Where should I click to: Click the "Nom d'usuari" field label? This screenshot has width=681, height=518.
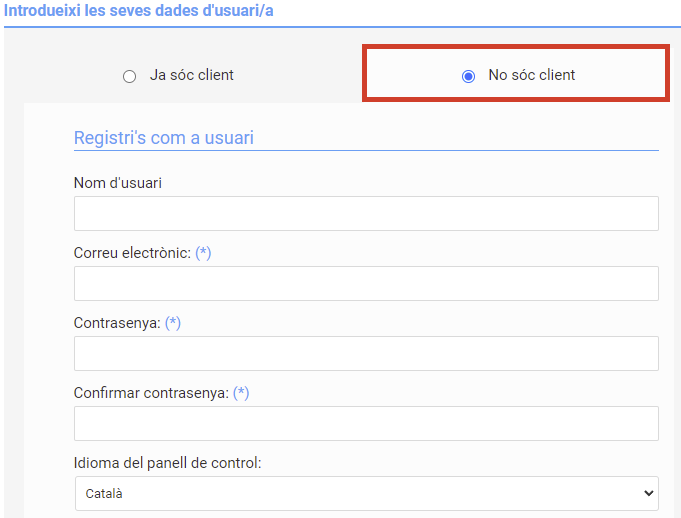coord(118,183)
